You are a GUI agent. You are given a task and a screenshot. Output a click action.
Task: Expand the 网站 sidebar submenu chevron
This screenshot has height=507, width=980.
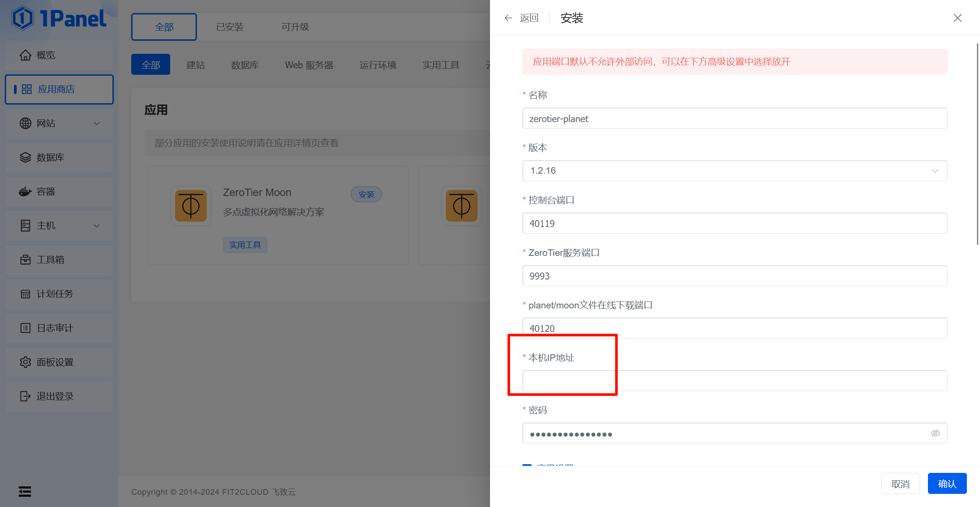(x=97, y=123)
